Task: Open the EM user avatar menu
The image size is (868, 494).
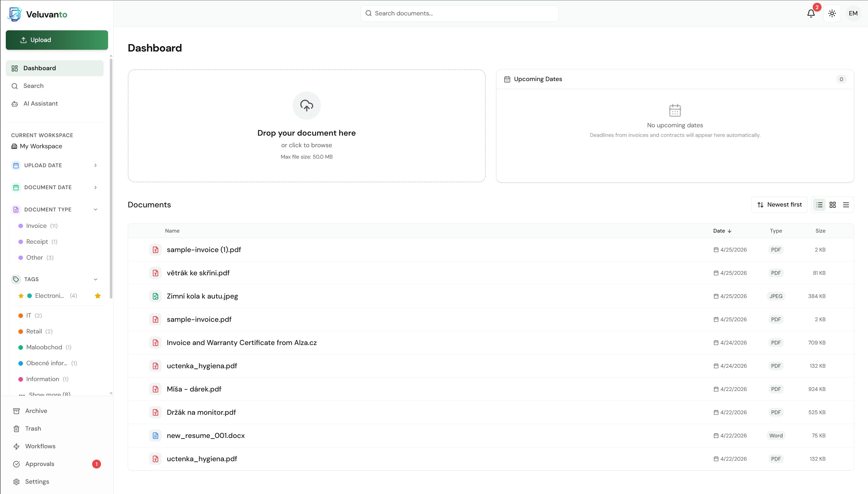Action: [x=853, y=14]
